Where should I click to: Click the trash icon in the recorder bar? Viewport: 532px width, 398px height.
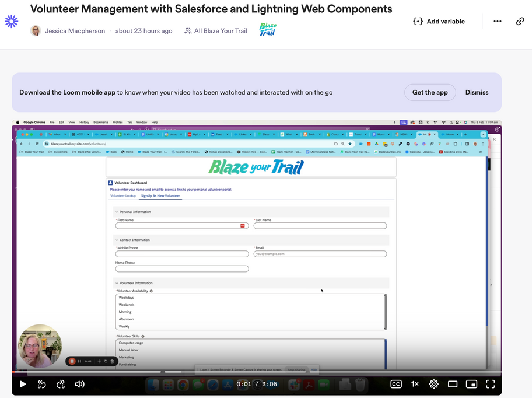pos(113,361)
